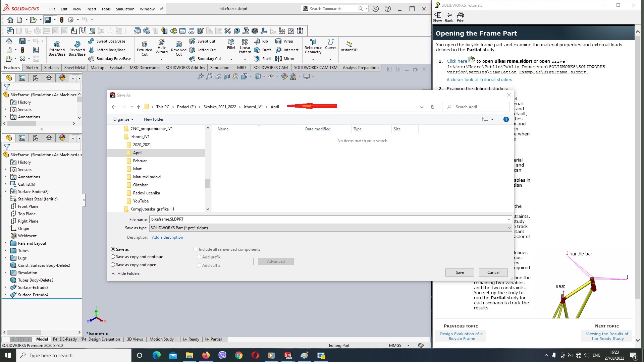Viewport: 644px width, 362px height.
Task: Click the File name input field
Action: 328,219
